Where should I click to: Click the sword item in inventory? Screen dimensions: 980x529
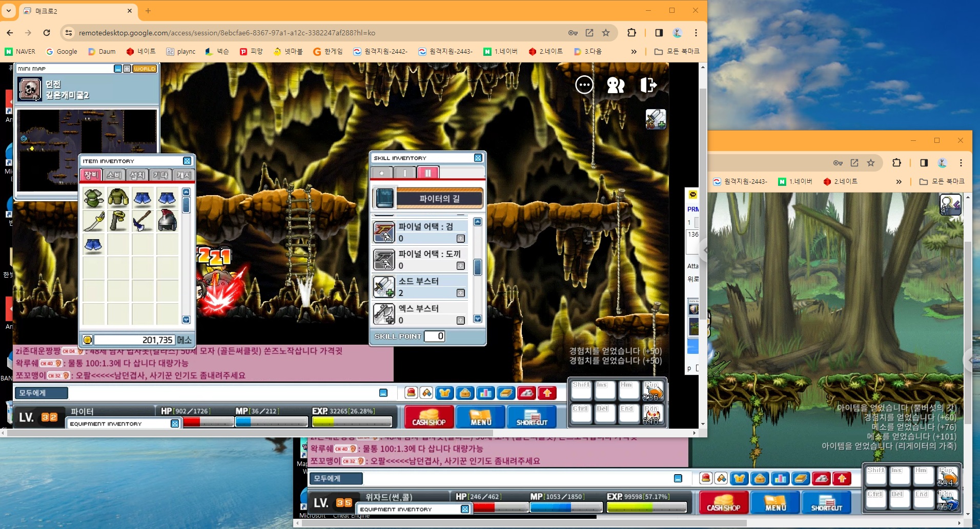93,222
